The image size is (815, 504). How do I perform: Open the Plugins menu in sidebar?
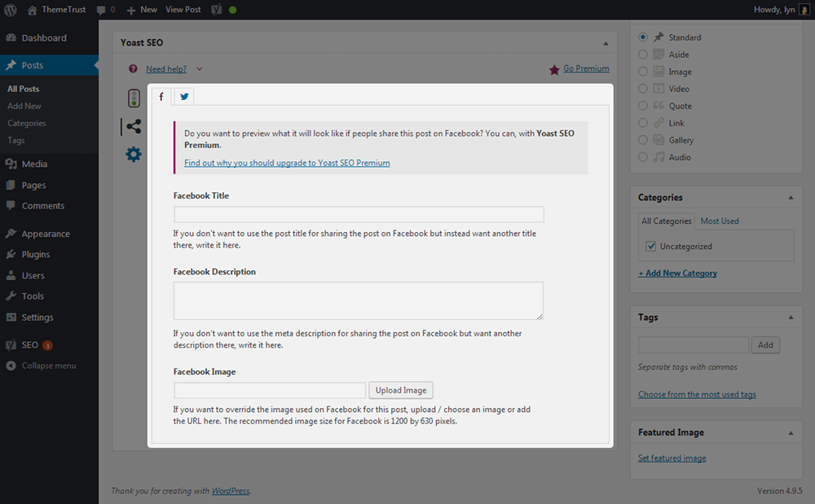pyautogui.click(x=36, y=254)
